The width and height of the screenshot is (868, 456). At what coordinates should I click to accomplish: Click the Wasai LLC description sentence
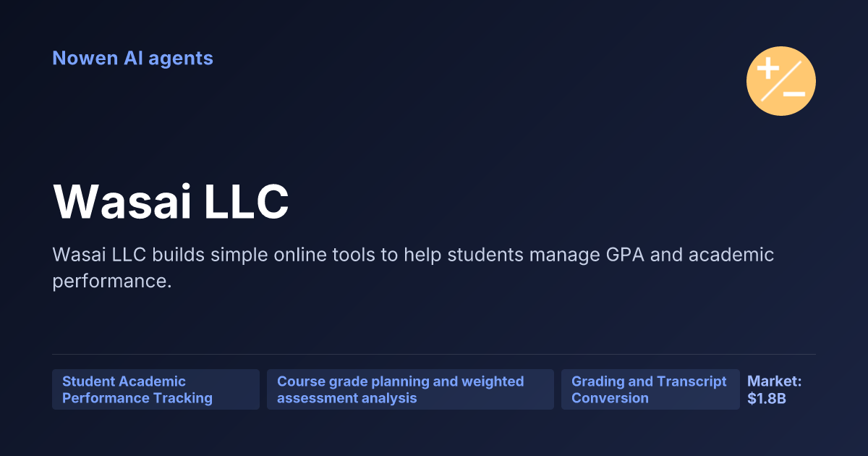(x=413, y=268)
